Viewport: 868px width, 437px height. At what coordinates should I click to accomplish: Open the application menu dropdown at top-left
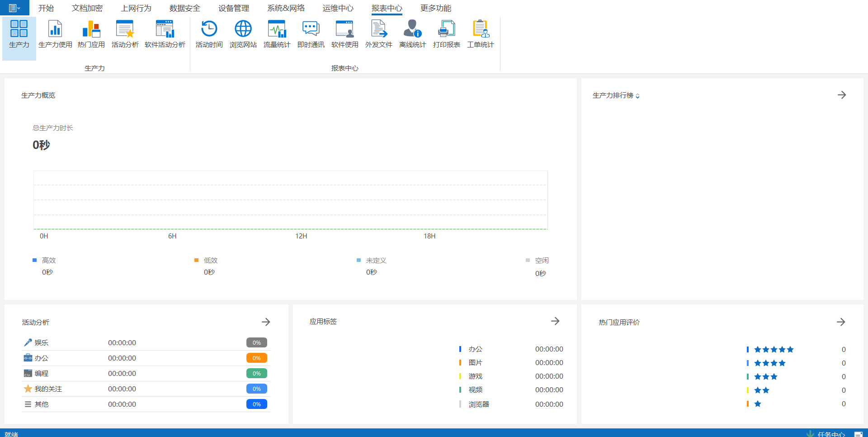(14, 8)
